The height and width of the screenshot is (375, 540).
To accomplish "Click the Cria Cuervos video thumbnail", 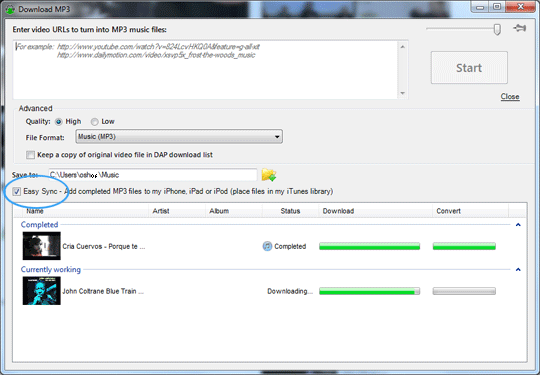I will pos(42,246).
